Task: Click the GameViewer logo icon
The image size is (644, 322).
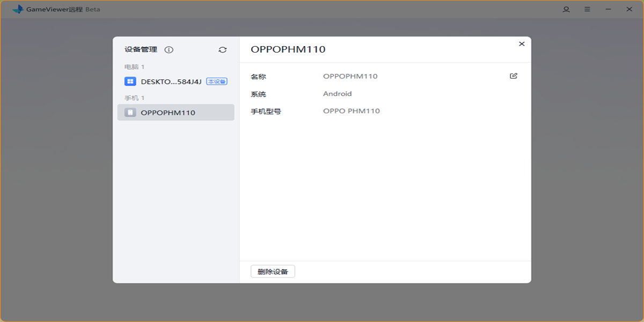Action: 18,9
